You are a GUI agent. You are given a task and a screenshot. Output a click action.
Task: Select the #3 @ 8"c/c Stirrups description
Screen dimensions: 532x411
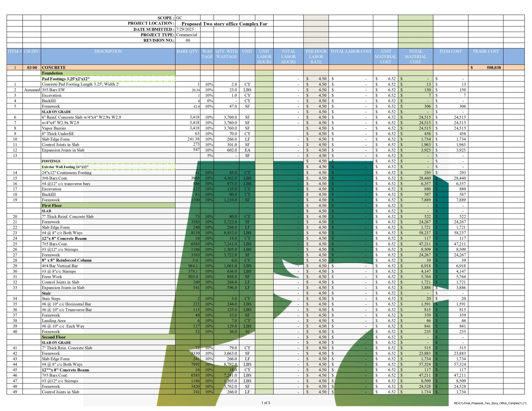click(x=59, y=271)
